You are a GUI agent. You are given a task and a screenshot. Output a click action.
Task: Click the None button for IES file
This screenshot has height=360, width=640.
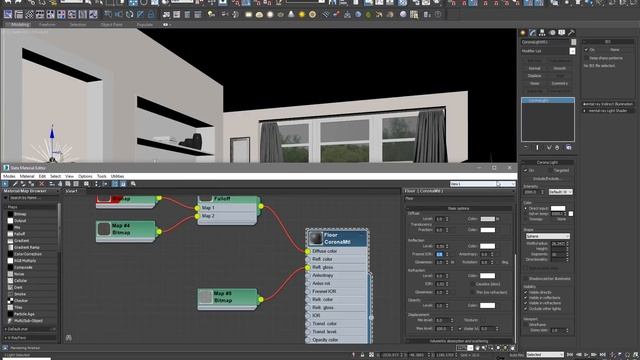(x=614, y=50)
